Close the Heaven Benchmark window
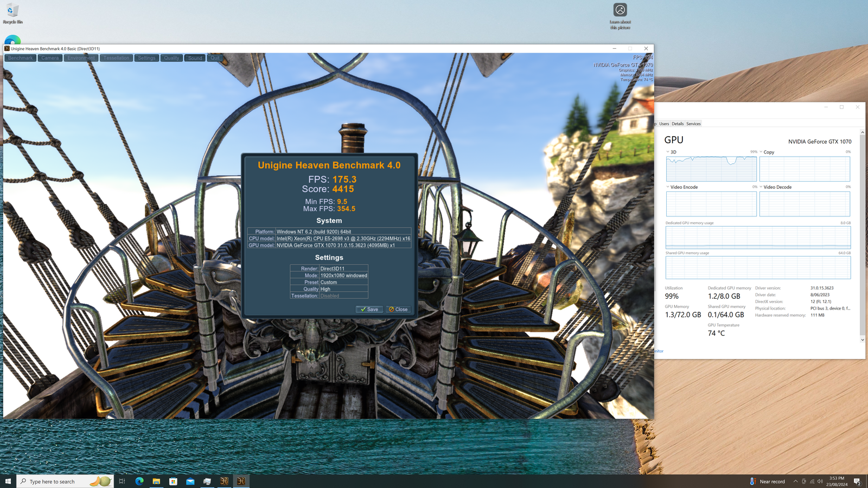Viewport: 868px width, 488px height. 646,48
